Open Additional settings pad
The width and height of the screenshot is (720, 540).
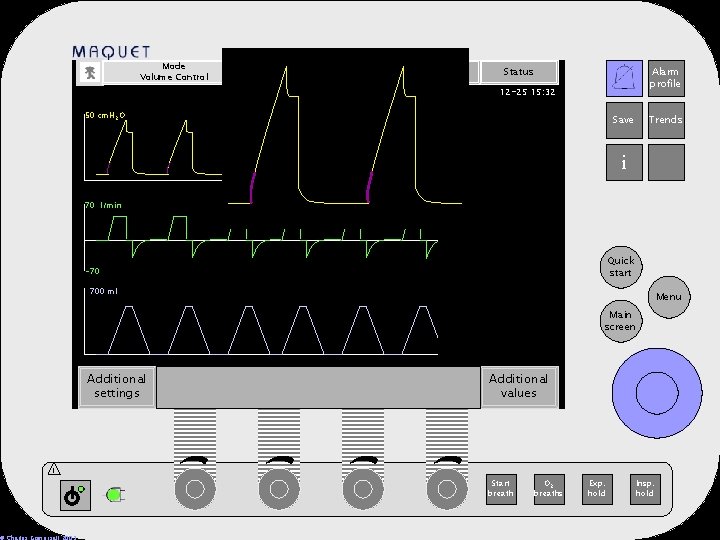click(x=117, y=386)
